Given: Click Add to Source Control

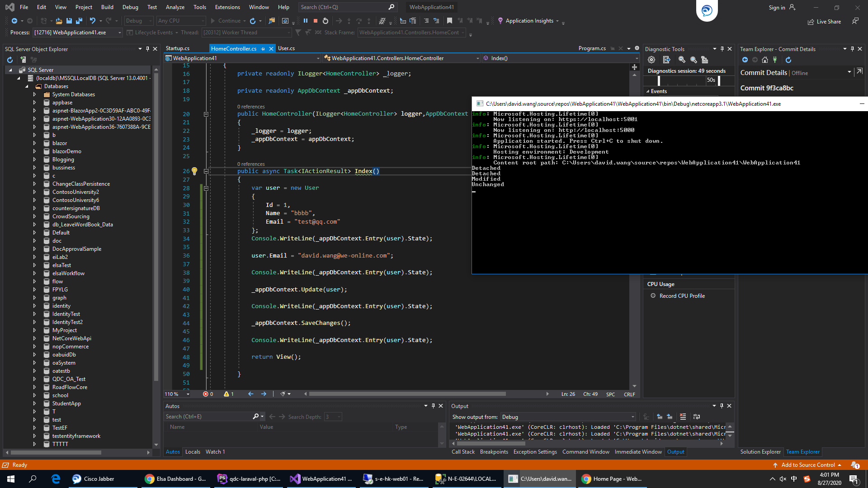Looking at the screenshot, I should click(808, 465).
